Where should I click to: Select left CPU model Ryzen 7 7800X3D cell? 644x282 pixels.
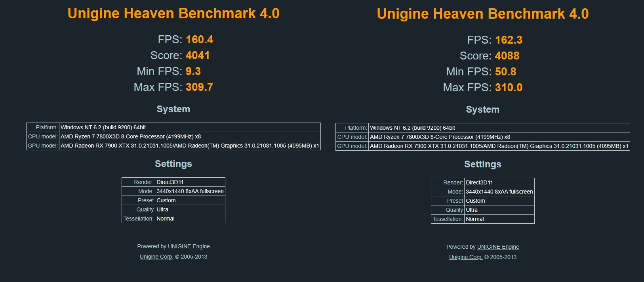190,136
